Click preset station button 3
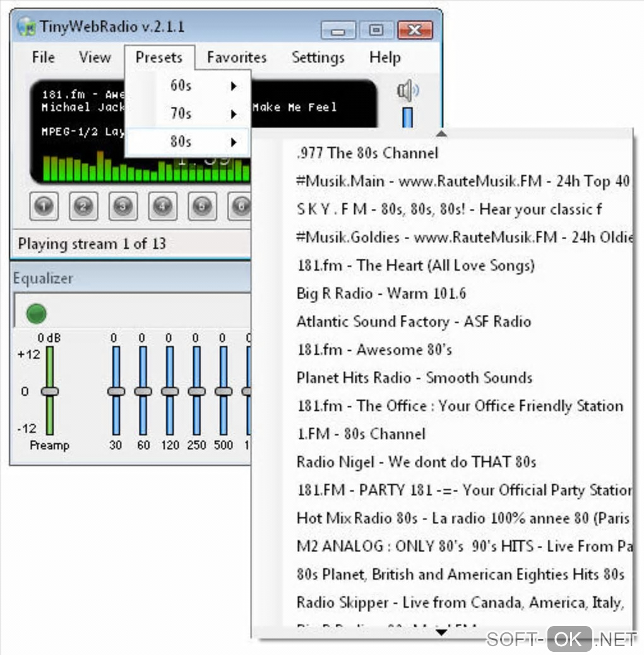The image size is (644, 655). 123,206
